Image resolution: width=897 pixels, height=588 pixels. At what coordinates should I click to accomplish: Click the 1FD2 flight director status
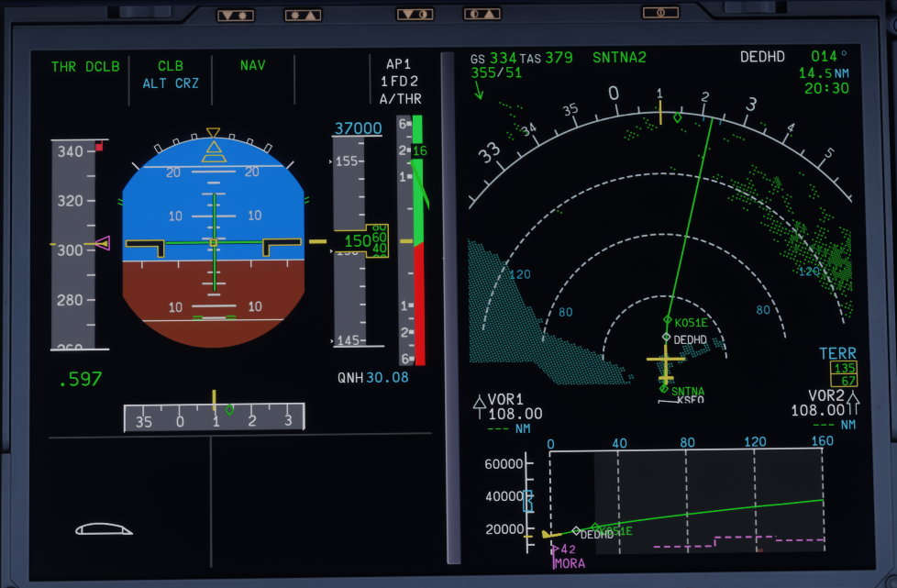[399, 82]
